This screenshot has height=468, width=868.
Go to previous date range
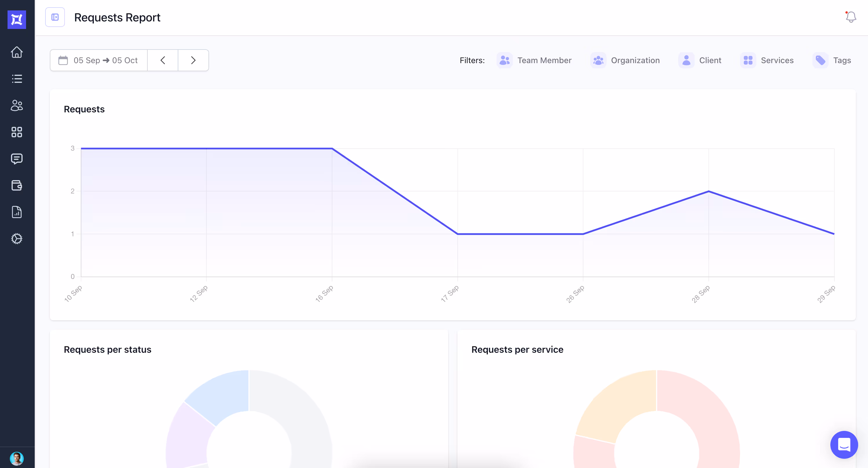(163, 60)
